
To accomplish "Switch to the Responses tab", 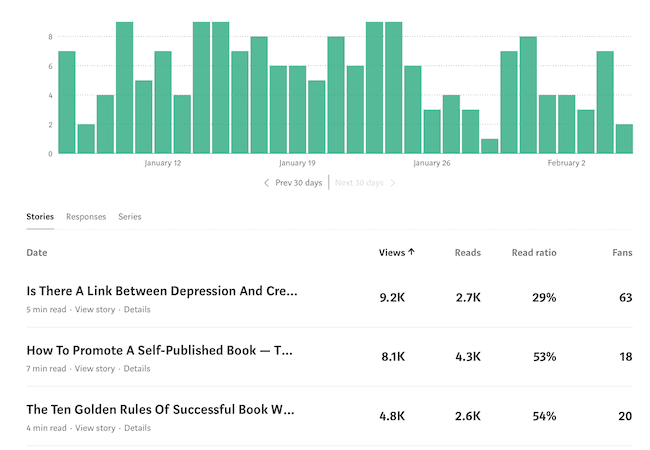I will pyautogui.click(x=86, y=216).
